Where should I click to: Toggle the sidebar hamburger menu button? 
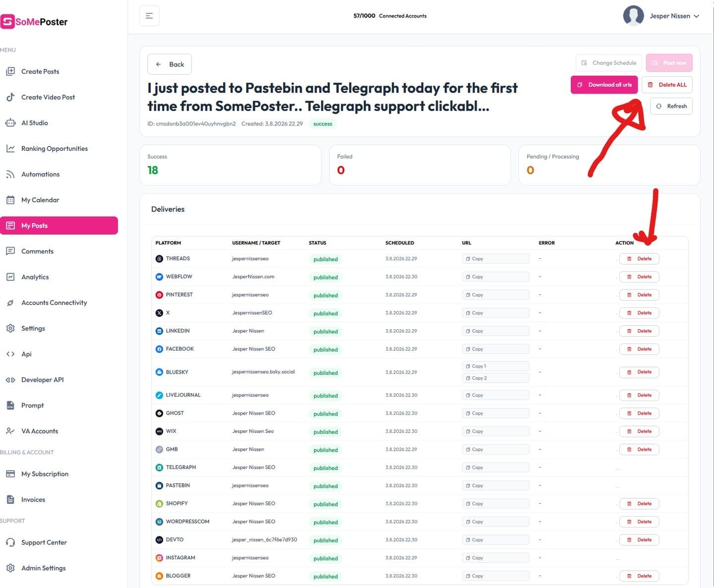[149, 16]
